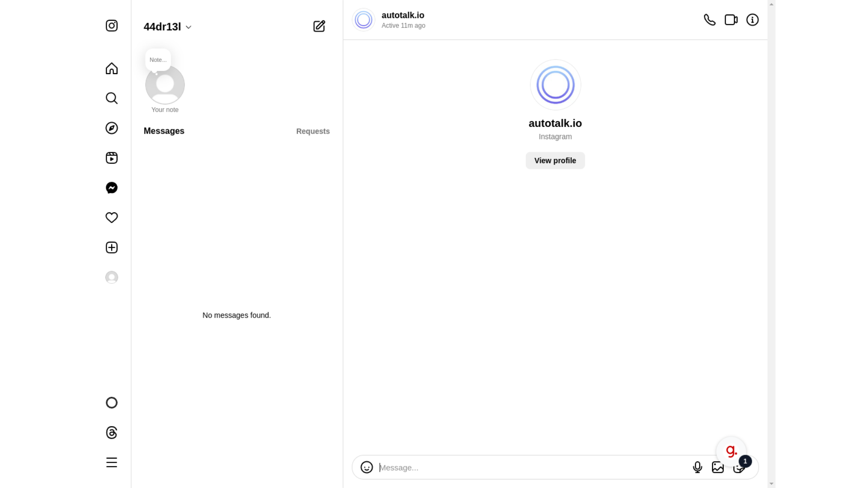
Task: Open the autotalk.io header name
Action: point(403,15)
